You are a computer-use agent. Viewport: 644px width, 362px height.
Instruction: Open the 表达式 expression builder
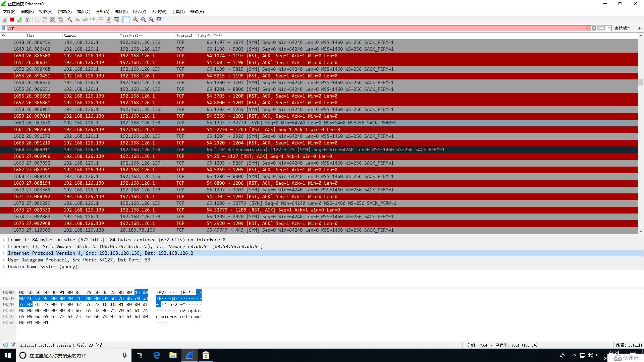click(623, 28)
